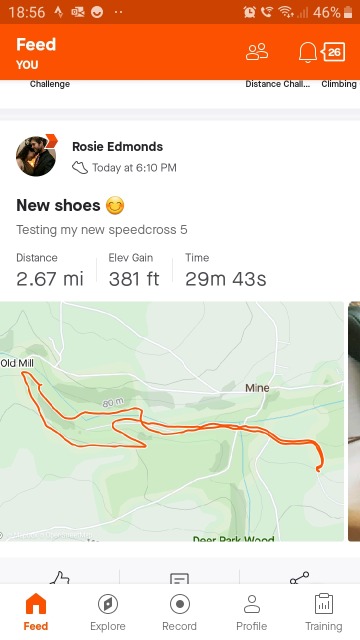Share the activity using the share icon

tap(299, 578)
